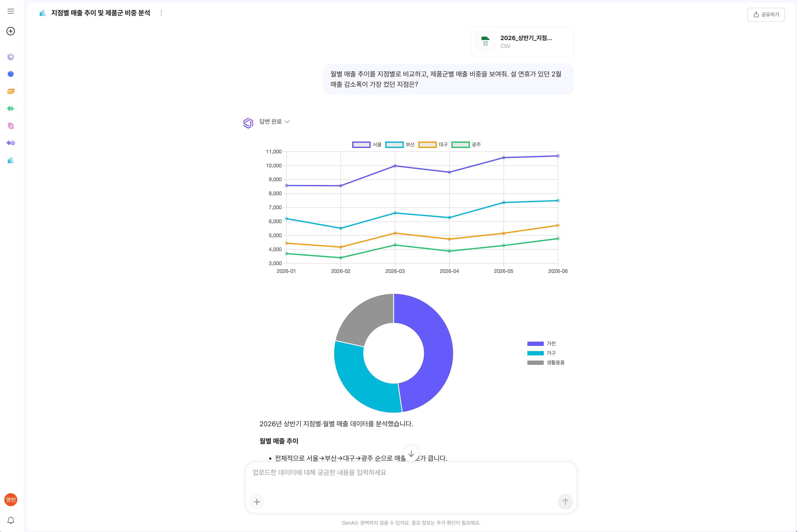This screenshot has height=532, width=797.
Task: Click the 2026년 상반기 analysis intro sentence
Action: (x=336, y=424)
